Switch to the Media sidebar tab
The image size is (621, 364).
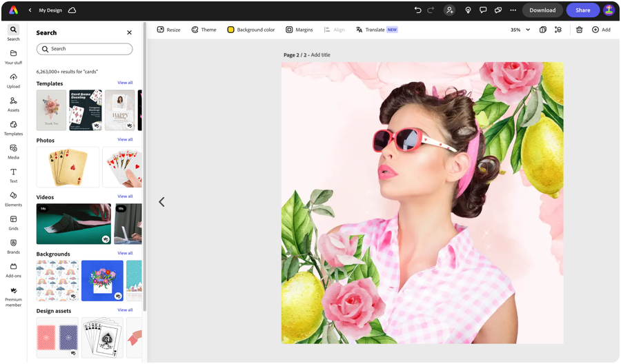click(x=13, y=152)
